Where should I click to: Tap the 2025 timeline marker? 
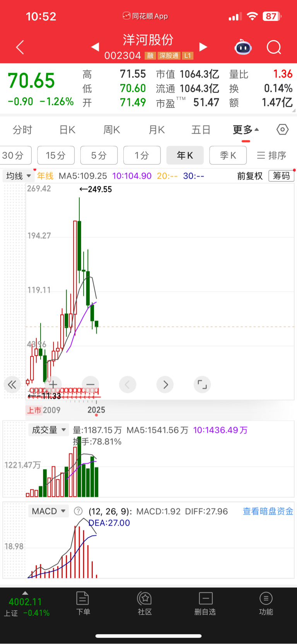pos(96,410)
